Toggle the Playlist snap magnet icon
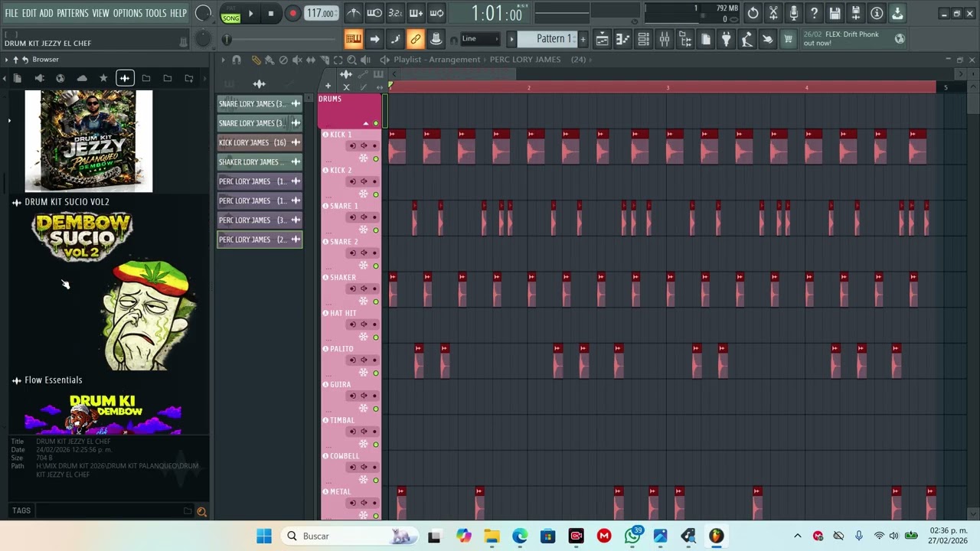Screen dimensions: 980x551 click(237, 60)
